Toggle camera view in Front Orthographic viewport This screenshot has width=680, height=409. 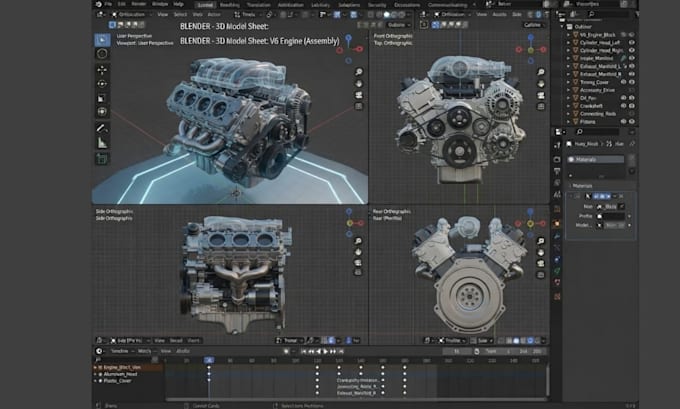coord(541,95)
